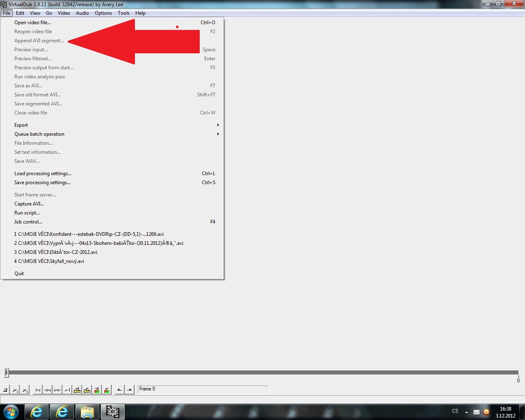The height and width of the screenshot is (420, 525).
Task: Click the Save WAV... entry
Action: [x=112, y=161]
